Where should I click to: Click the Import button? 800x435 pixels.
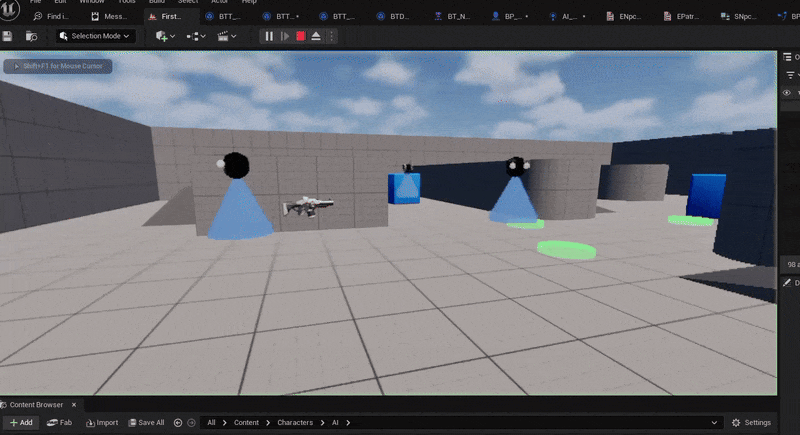(102, 422)
